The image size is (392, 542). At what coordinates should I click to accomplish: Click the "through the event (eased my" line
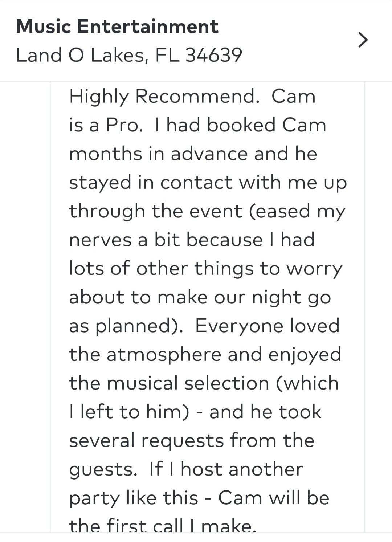[207, 211]
